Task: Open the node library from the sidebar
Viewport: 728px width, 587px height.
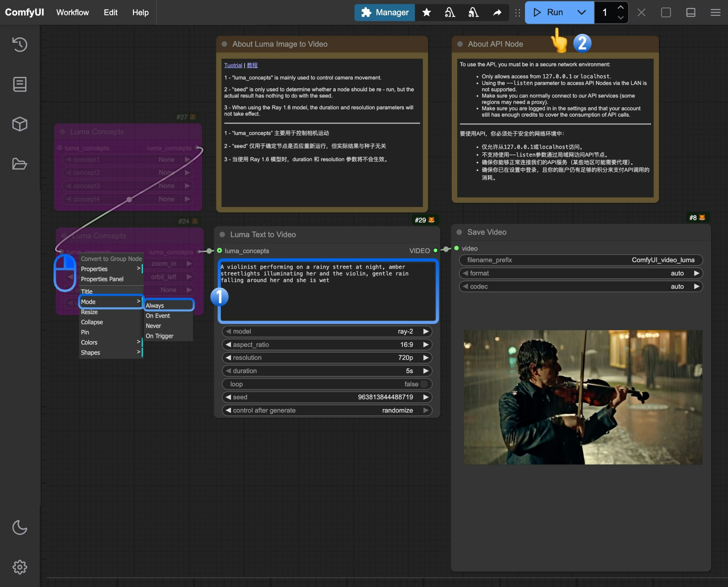Action: click(x=19, y=84)
